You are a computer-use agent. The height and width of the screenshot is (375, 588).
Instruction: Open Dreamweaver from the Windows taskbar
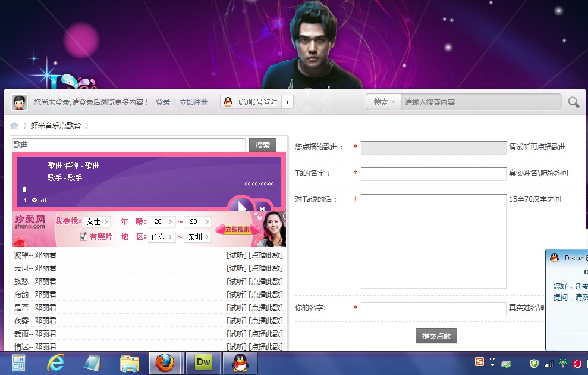pyautogui.click(x=202, y=362)
